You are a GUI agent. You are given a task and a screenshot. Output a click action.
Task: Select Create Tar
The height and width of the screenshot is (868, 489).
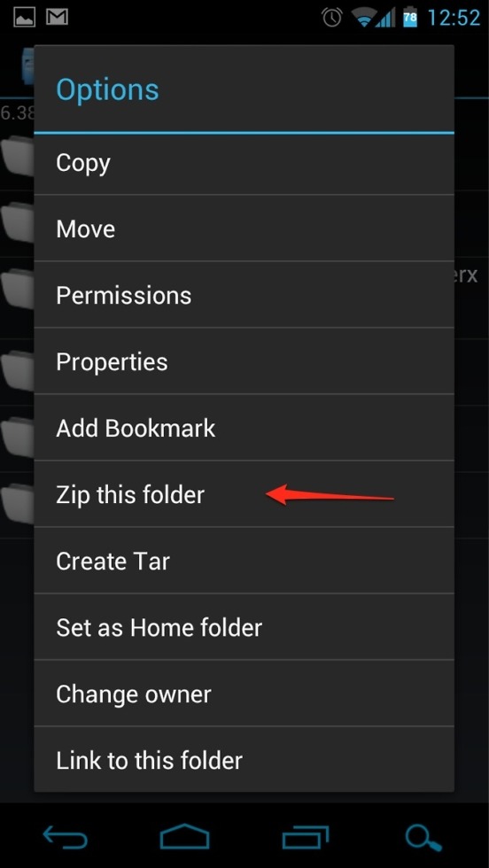244,560
